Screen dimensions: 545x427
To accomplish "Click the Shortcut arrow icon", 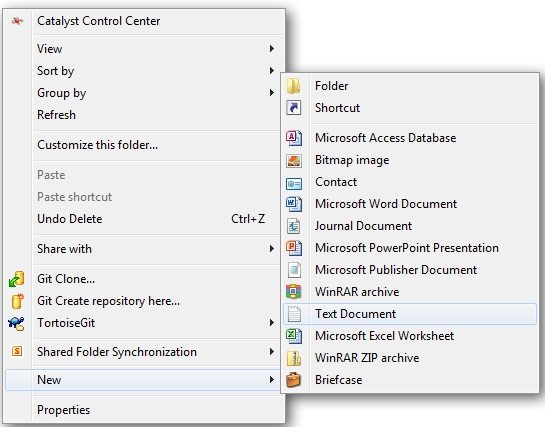I will (x=294, y=108).
